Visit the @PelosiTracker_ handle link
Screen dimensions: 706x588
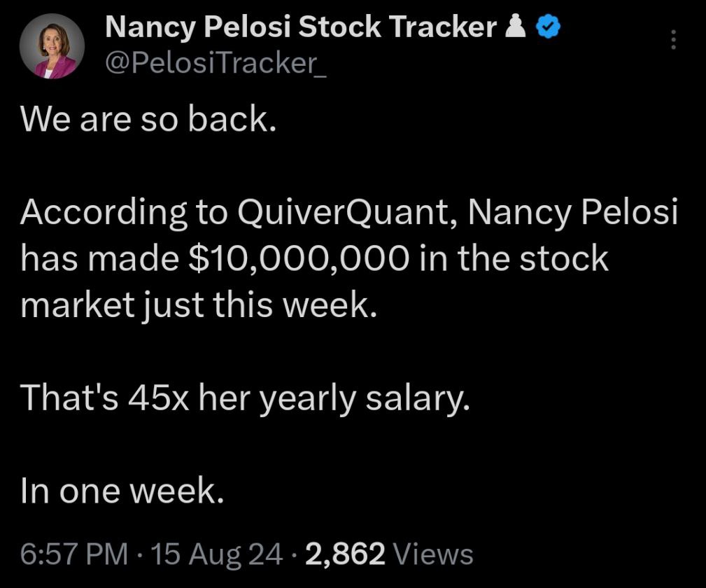tap(216, 62)
